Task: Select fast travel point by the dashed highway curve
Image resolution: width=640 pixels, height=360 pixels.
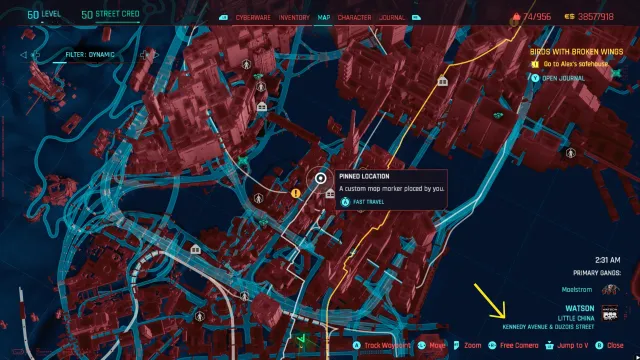Action: 196,249
